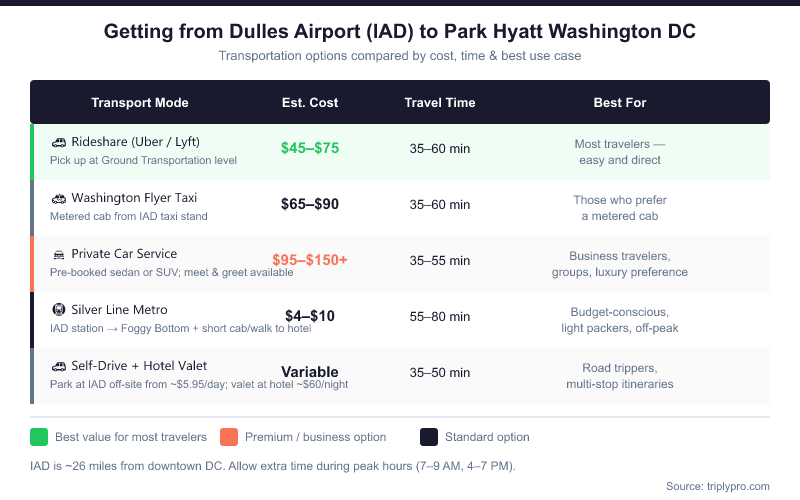This screenshot has height=500, width=800.
Task: Click the $45–$75 rideshare price
Action: [x=310, y=149]
